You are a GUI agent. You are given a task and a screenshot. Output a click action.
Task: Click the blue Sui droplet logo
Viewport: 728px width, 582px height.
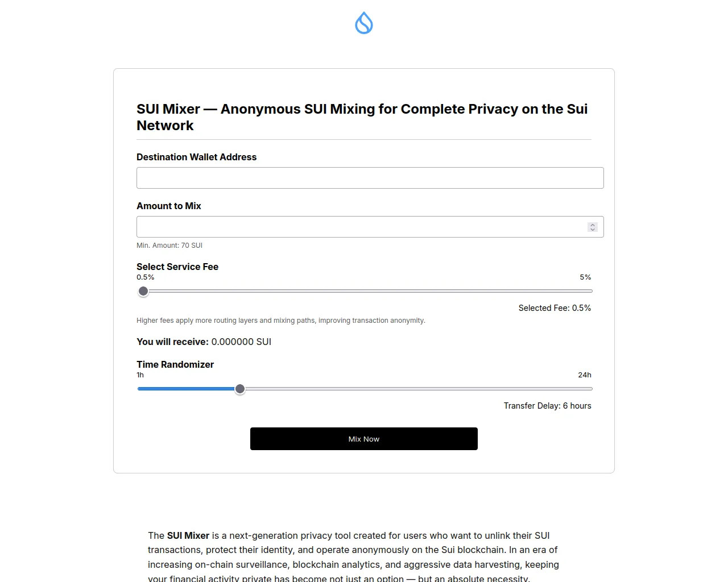pos(364,23)
